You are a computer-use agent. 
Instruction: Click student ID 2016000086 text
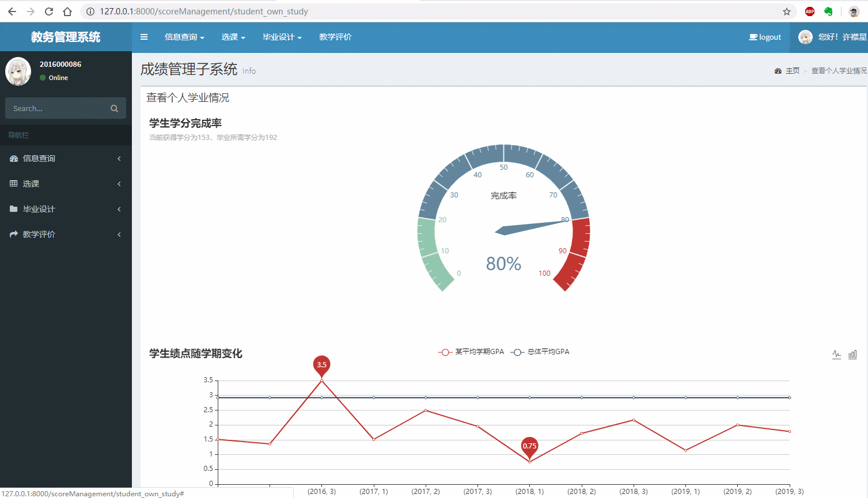tap(60, 64)
